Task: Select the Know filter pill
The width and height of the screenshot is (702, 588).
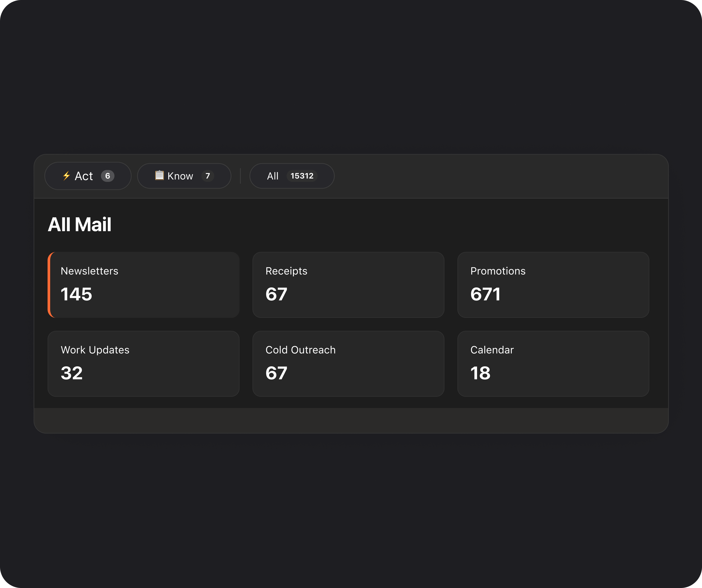Action: tap(184, 176)
